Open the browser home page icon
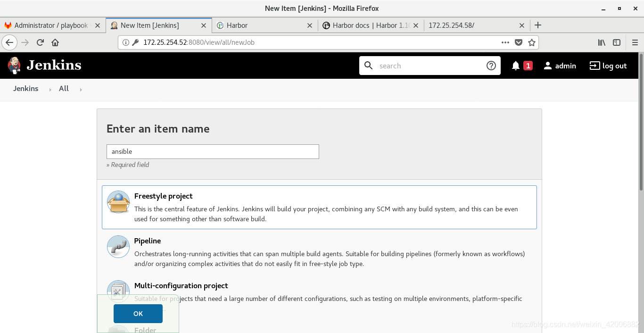 [55, 42]
